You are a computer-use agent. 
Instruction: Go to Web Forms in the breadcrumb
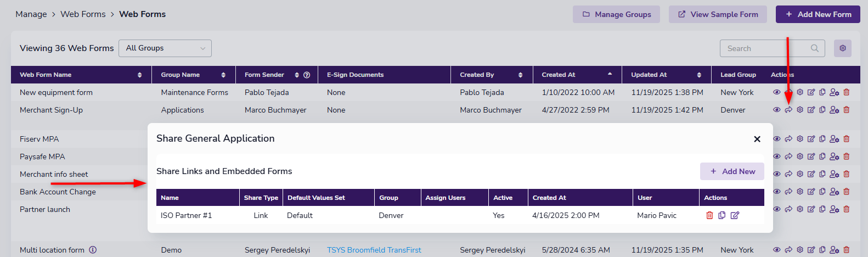pyautogui.click(x=83, y=14)
